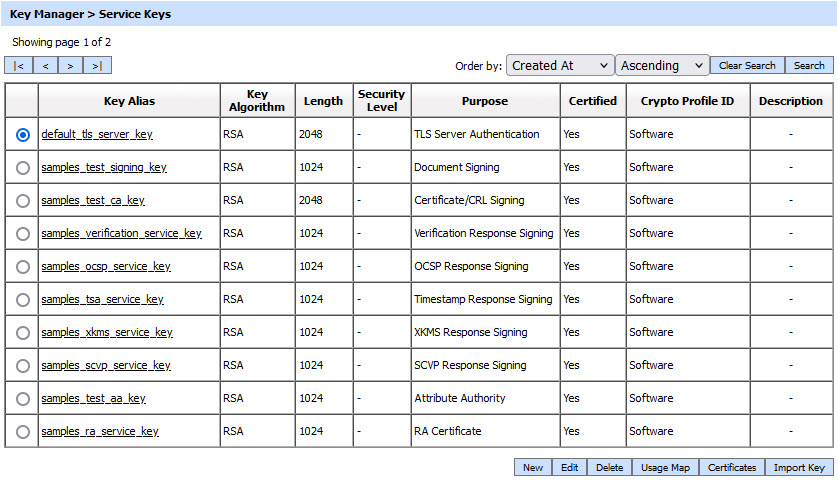
Task: Jump to the last page of keys
Action: point(98,66)
